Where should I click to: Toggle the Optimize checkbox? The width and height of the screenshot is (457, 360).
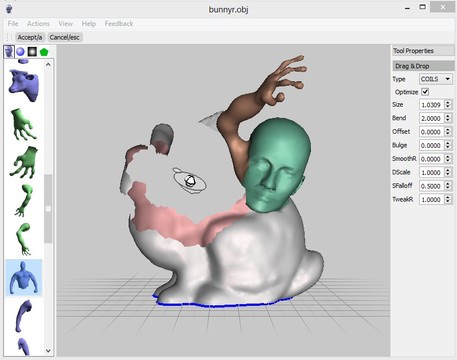[x=425, y=92]
